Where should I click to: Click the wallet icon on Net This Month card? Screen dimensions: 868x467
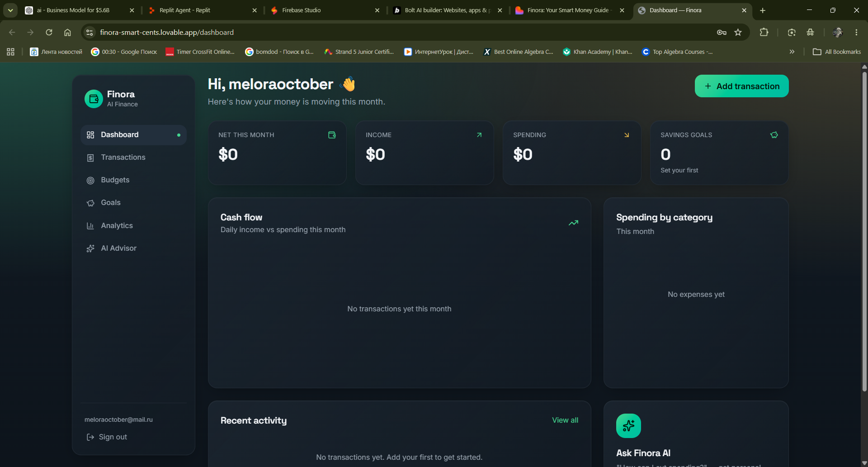click(x=332, y=135)
